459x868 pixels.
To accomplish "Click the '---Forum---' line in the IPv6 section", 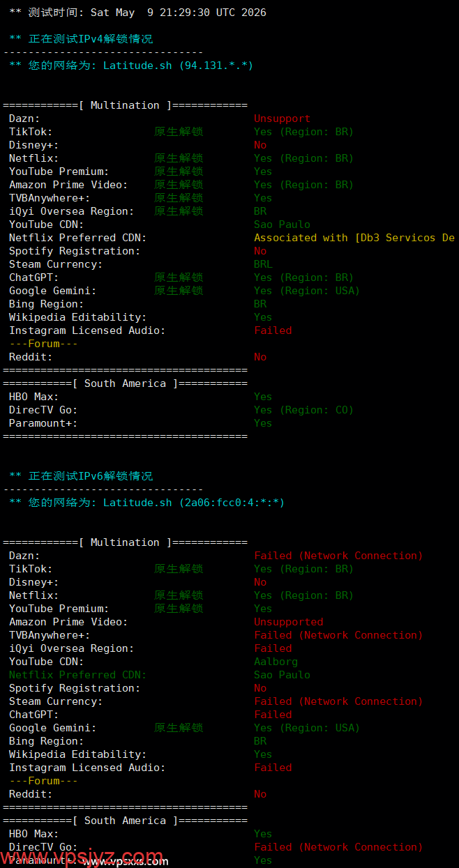I will coord(43,781).
